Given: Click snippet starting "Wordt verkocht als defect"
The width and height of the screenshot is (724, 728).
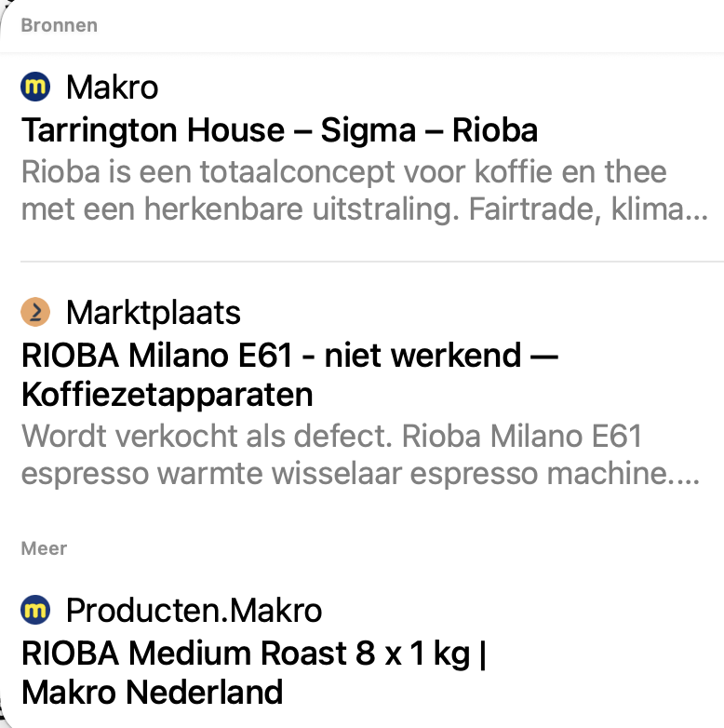Looking at the screenshot, I should click(331, 436).
